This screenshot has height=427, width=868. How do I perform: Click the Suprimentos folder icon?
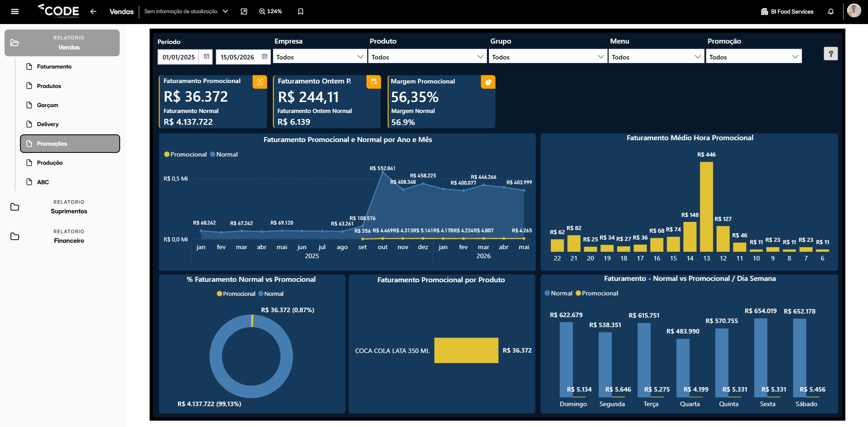[15, 207]
